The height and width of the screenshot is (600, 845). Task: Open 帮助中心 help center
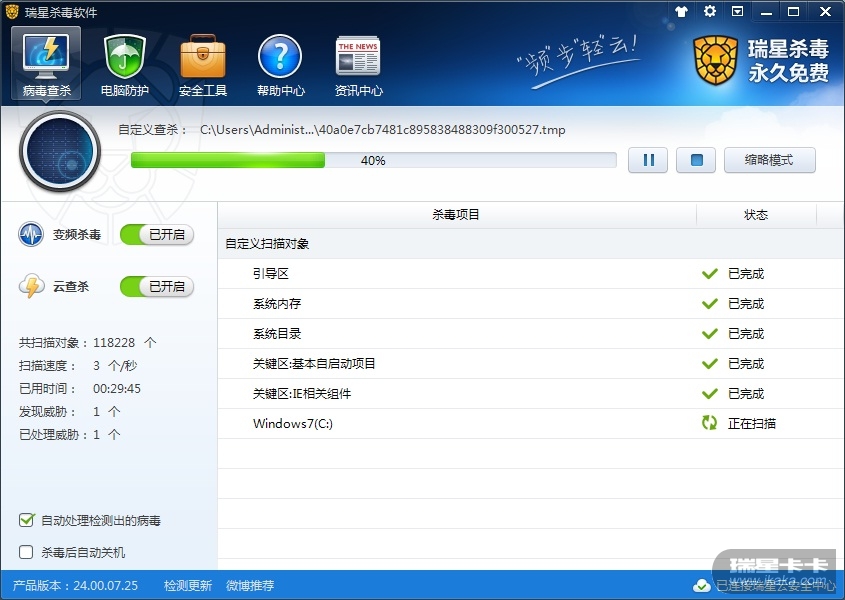point(280,65)
